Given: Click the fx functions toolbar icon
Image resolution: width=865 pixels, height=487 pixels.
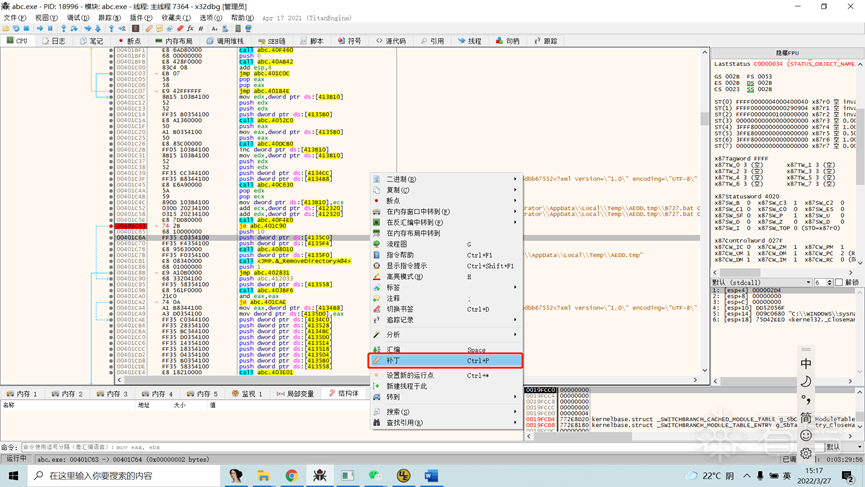Looking at the screenshot, I should [190, 28].
